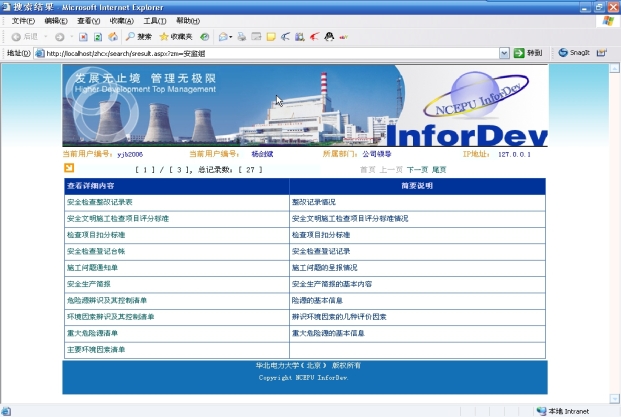Click the orange arrow icon above the table
This screenshot has height=417, width=621.
(x=70, y=169)
